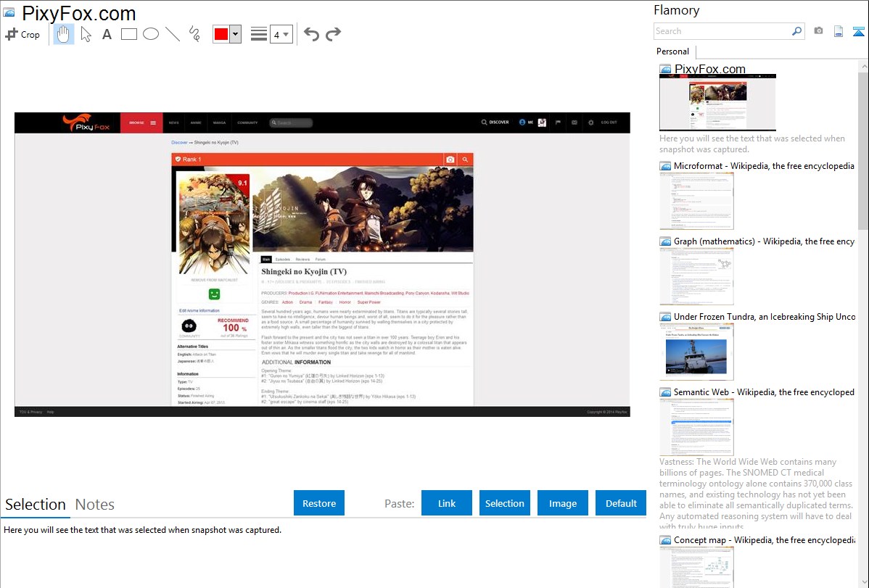Click the browser icon beside Graph (mathematics) entry

[665, 241]
